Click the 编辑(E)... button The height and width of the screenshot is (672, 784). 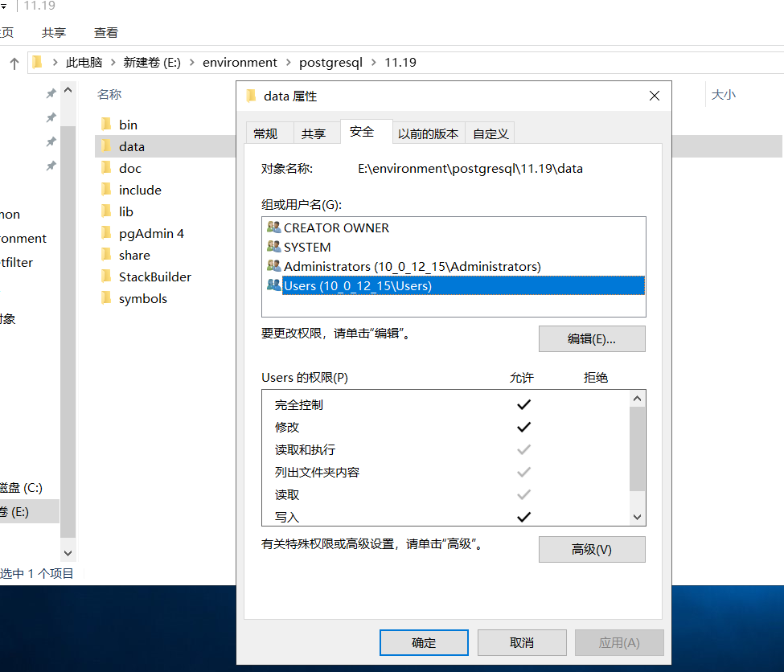(592, 339)
